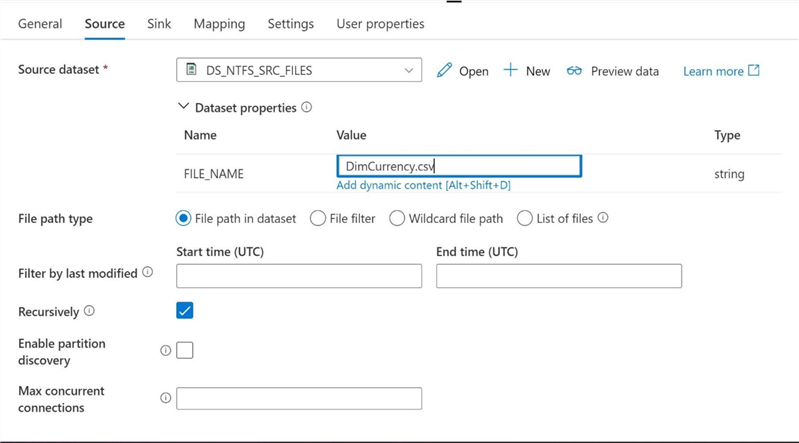Viewport: 799px width, 443px height.
Task: Select the Wildcard file path option
Action: click(397, 218)
